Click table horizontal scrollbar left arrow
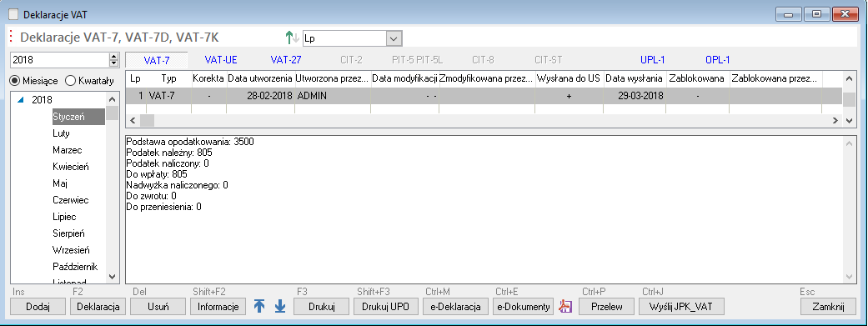The width and height of the screenshot is (868, 326). (133, 120)
